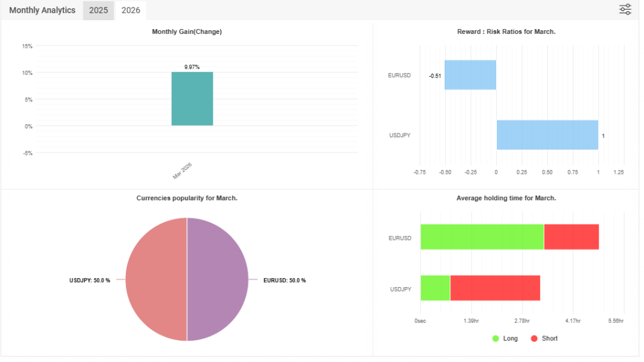This screenshot has height=362, width=644.
Task: Select the USDJPY reward:risk bar
Action: coord(547,135)
